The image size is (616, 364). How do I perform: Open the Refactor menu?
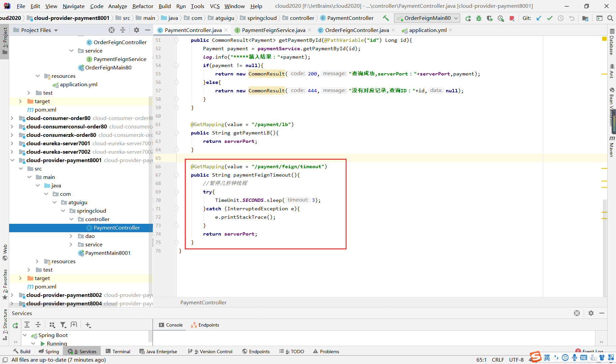pyautogui.click(x=143, y=6)
